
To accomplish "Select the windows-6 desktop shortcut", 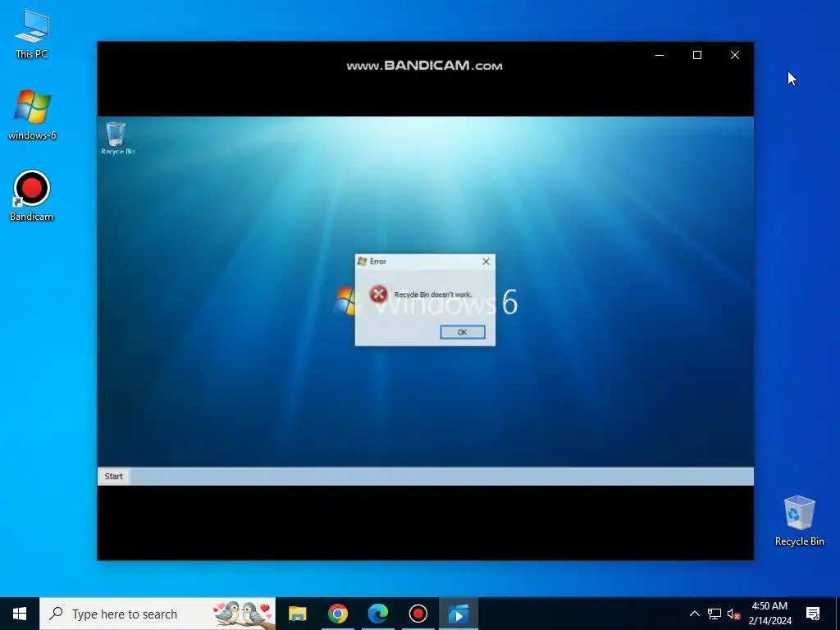I will pyautogui.click(x=32, y=115).
